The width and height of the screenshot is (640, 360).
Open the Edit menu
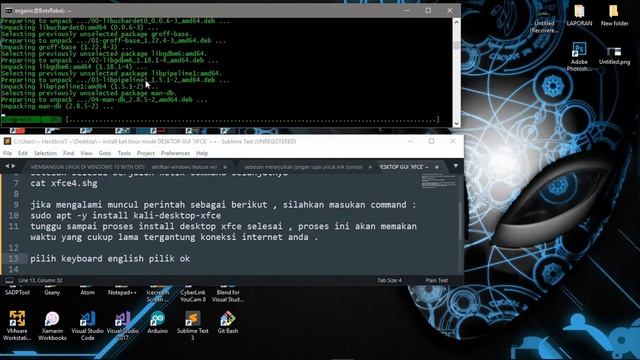23,153
